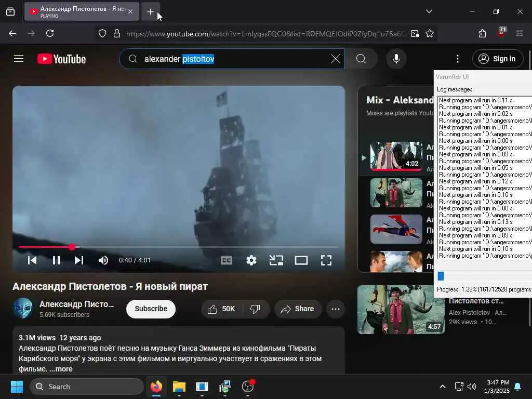This screenshot has height=399, width=532.
Task: Sign in to YouTube
Action: click(497, 59)
